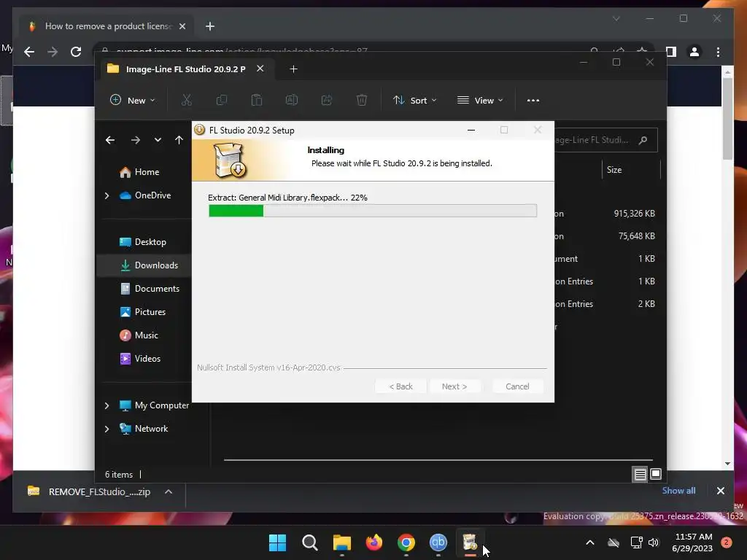Expand options for the REMOVE_FLStudio download
Viewport: 747px width, 560px height.
click(169, 492)
